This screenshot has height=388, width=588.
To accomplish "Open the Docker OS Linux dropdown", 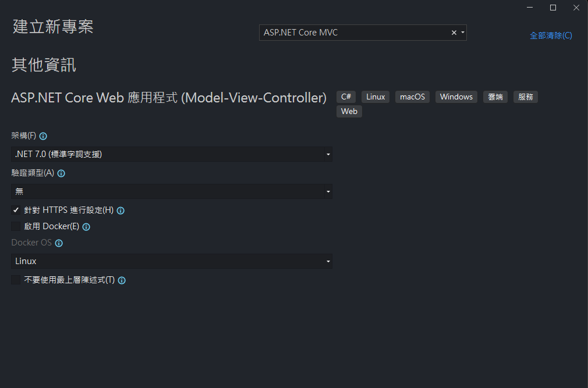I will 172,261.
